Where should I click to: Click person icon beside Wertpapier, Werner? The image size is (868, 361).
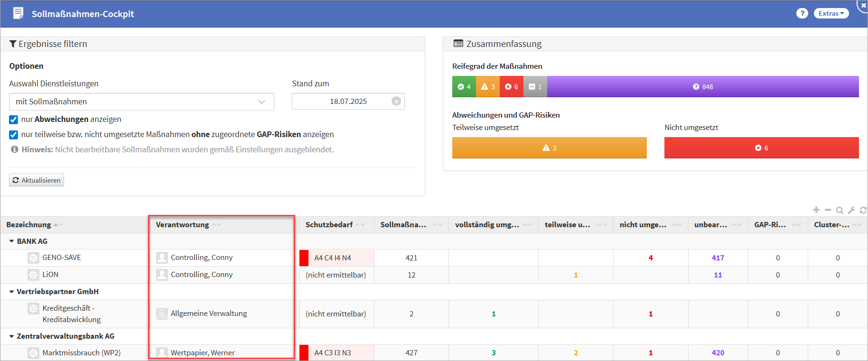tap(162, 353)
